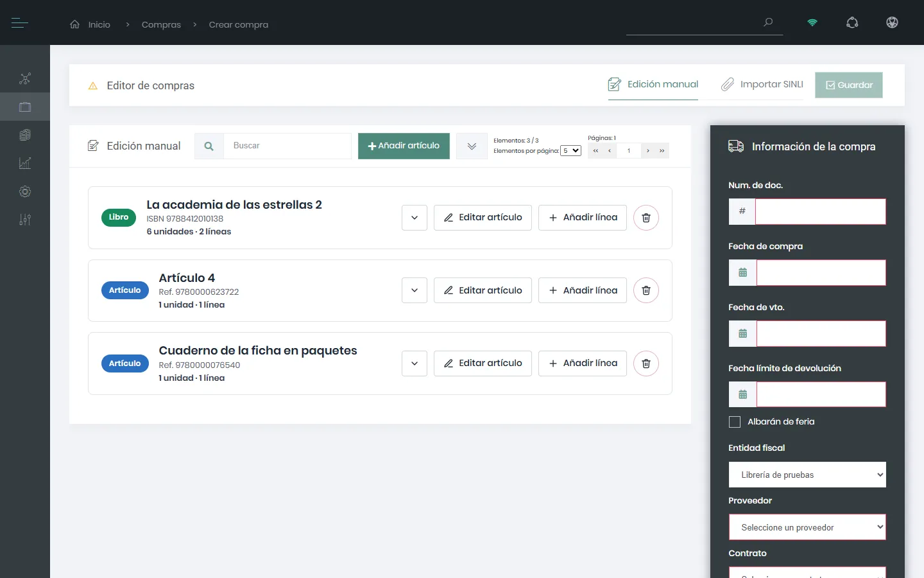Click Añadir línea for La academia de las estrellas 2
The width and height of the screenshot is (924, 578).
tap(583, 218)
